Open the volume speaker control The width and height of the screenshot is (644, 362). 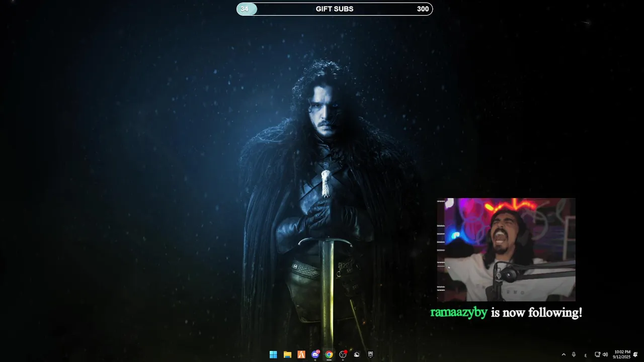pos(605,354)
